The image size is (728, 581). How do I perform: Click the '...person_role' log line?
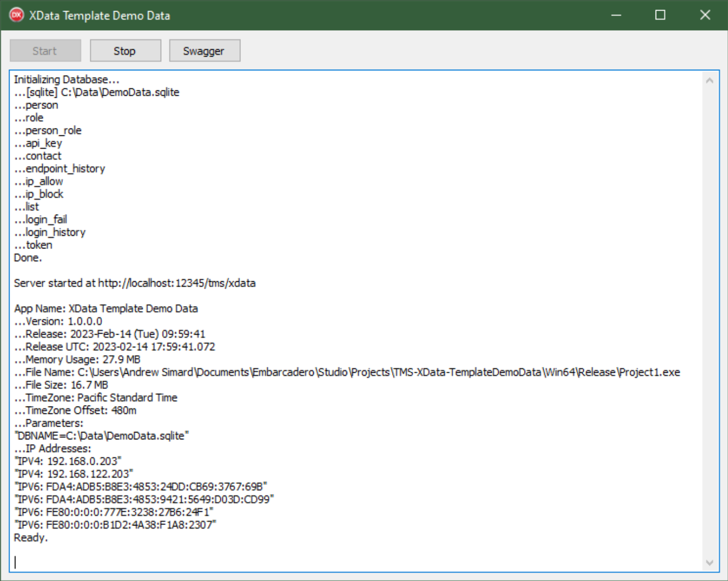48,130
